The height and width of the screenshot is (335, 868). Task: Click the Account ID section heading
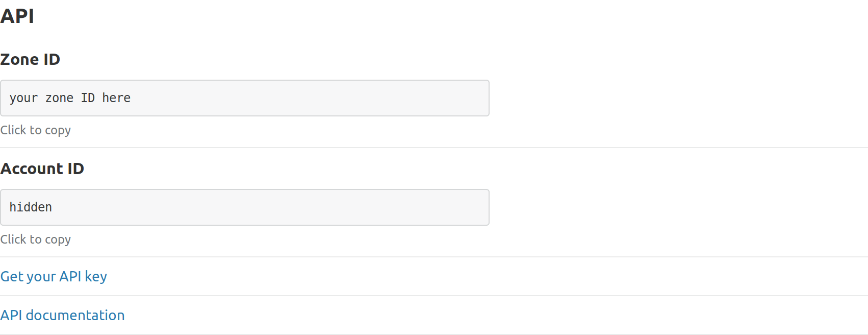[x=42, y=169]
